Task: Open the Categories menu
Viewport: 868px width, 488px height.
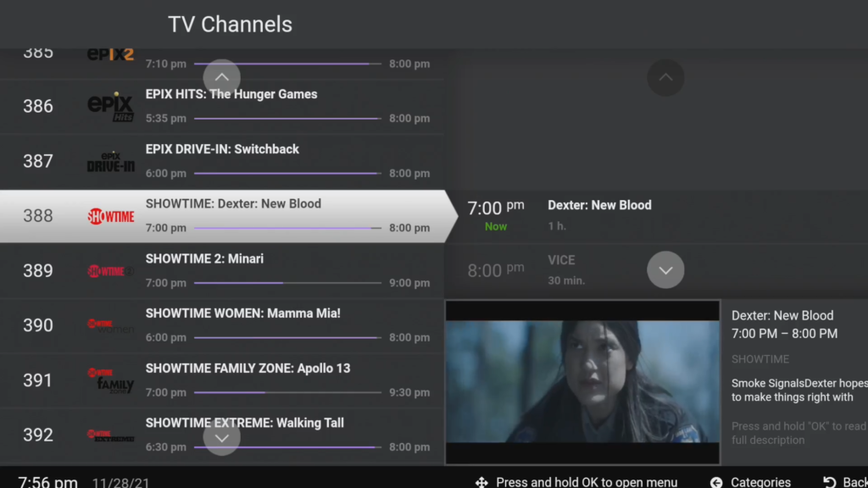Action: pyautogui.click(x=760, y=482)
